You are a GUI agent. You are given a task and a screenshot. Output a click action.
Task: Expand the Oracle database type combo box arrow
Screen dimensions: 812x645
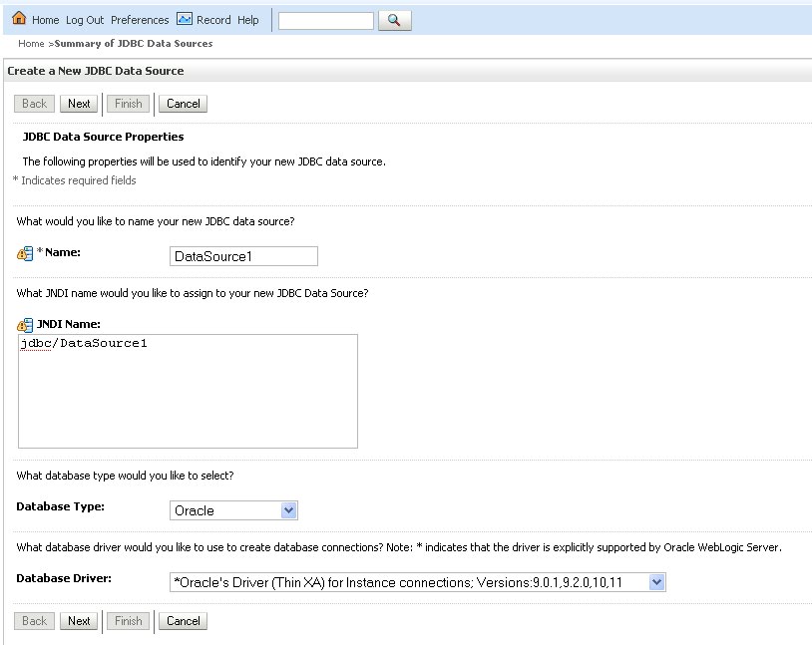(x=287, y=510)
